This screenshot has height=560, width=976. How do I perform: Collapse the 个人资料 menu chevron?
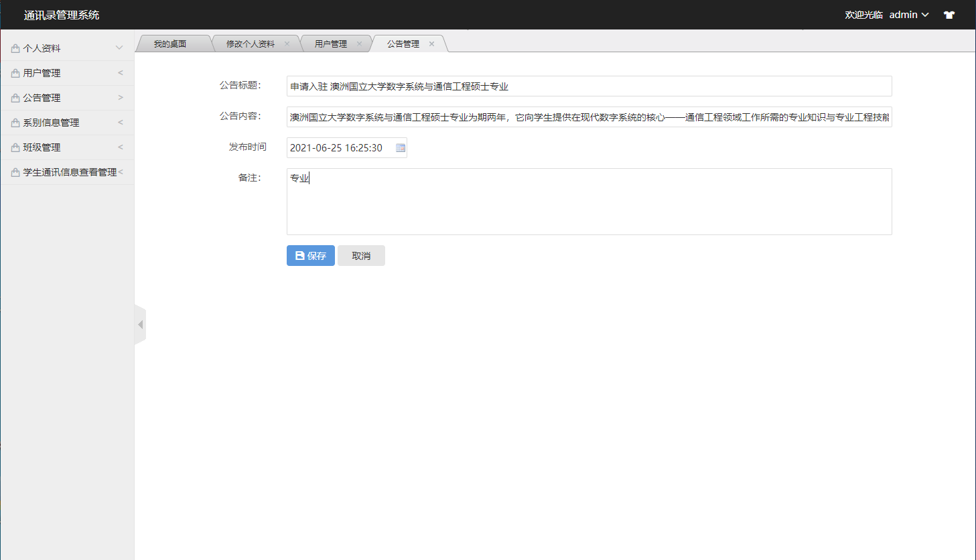[x=119, y=48]
